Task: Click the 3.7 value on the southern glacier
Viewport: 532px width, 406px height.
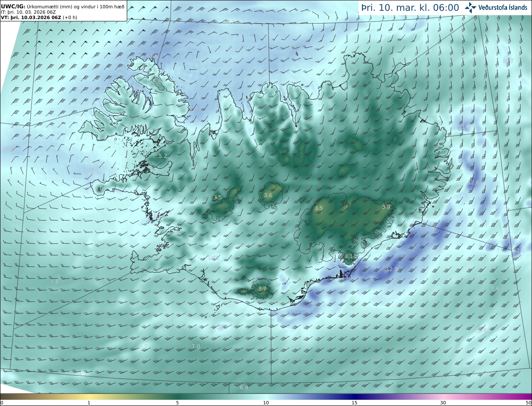Action: 262,289
